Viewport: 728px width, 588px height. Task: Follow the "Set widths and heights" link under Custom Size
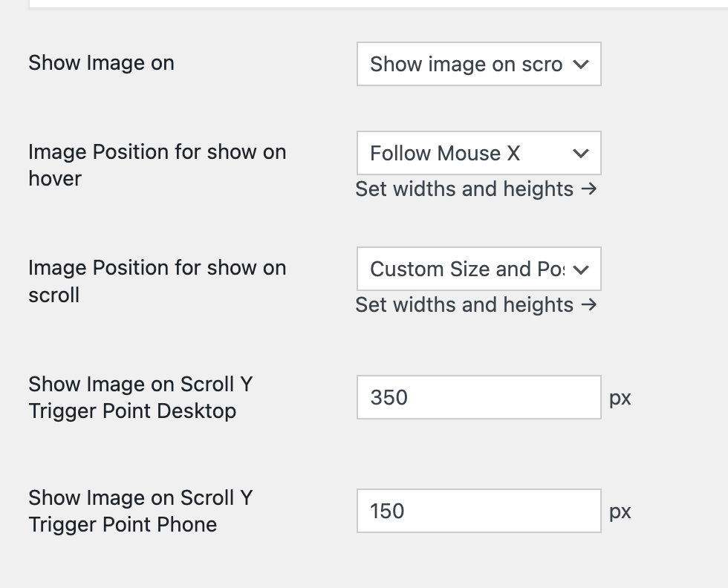pos(464,305)
